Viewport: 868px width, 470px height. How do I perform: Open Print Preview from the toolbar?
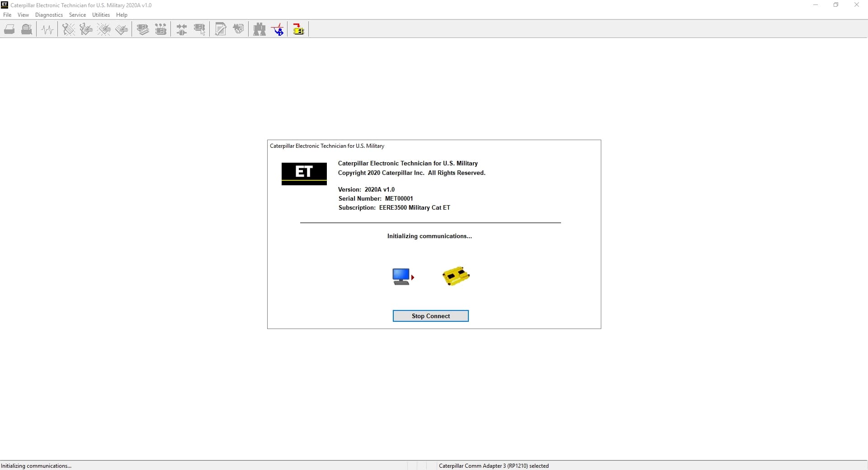(x=27, y=30)
